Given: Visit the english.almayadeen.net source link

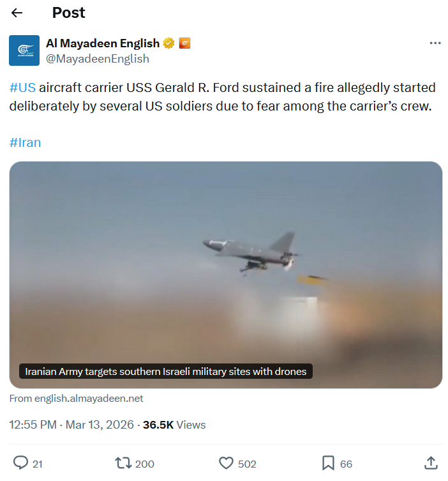Looking at the screenshot, I should [x=77, y=399].
